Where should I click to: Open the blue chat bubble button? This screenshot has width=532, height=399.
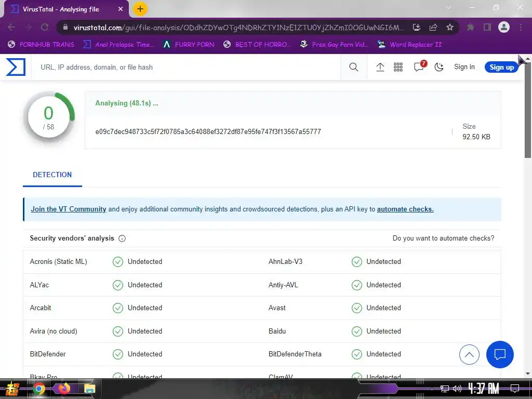500,354
